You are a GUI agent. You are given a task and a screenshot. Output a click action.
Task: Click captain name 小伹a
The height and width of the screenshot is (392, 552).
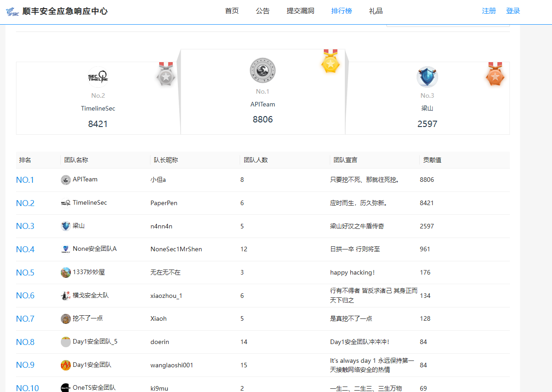click(x=158, y=180)
